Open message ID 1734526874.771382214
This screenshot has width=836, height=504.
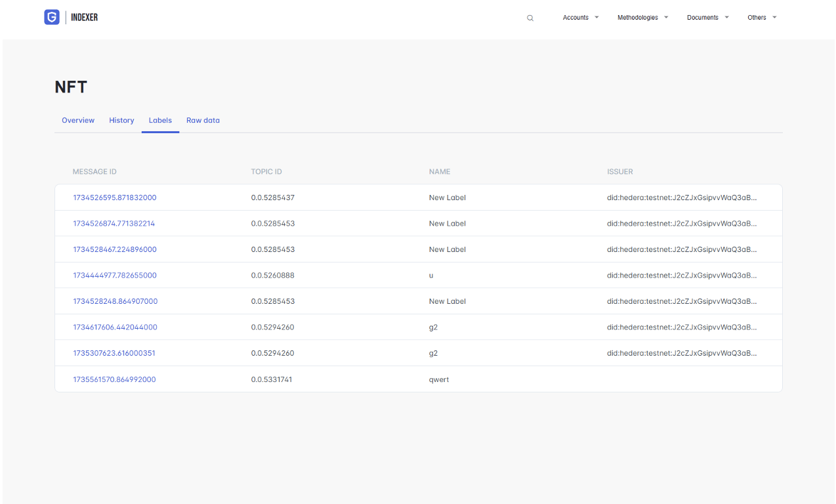coord(114,224)
